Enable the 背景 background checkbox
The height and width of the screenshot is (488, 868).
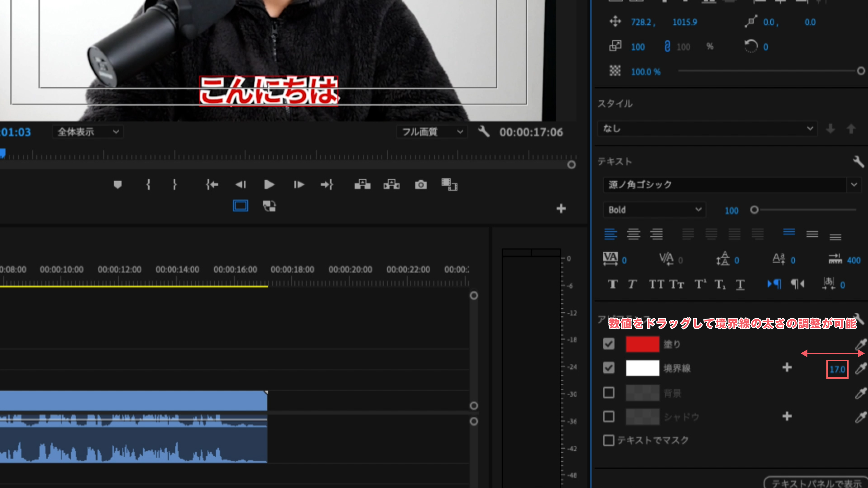click(x=609, y=392)
